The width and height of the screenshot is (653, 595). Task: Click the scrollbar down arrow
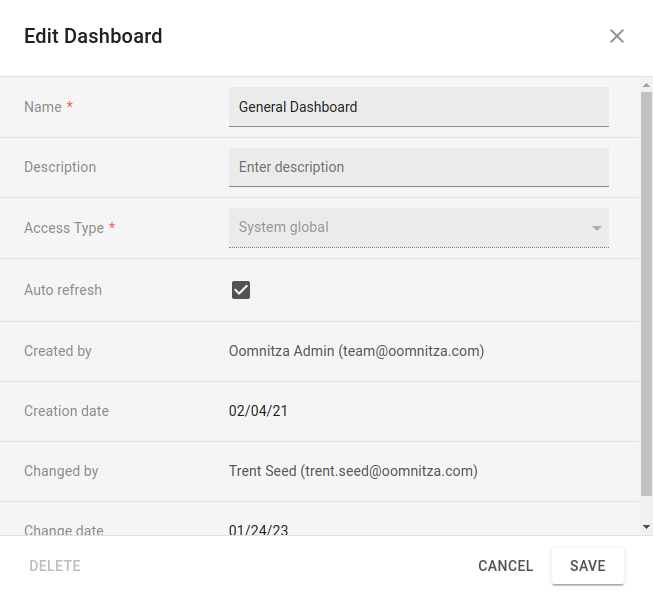646,527
